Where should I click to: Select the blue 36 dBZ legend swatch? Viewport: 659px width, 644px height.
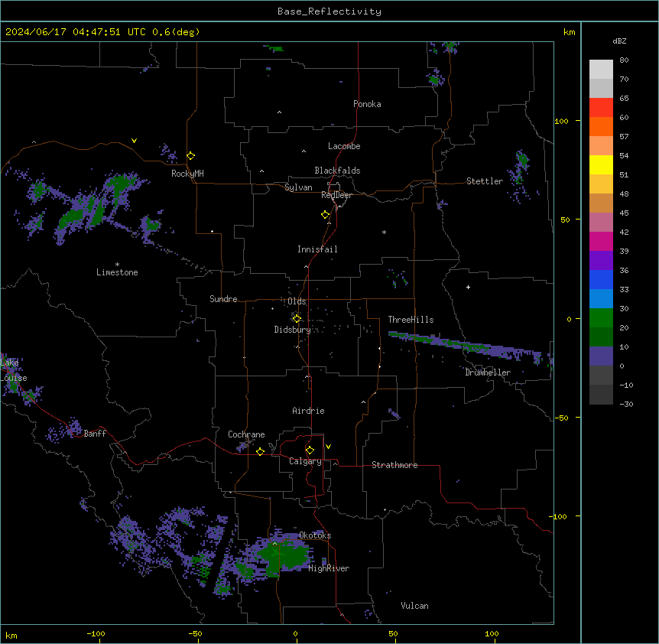(x=601, y=279)
